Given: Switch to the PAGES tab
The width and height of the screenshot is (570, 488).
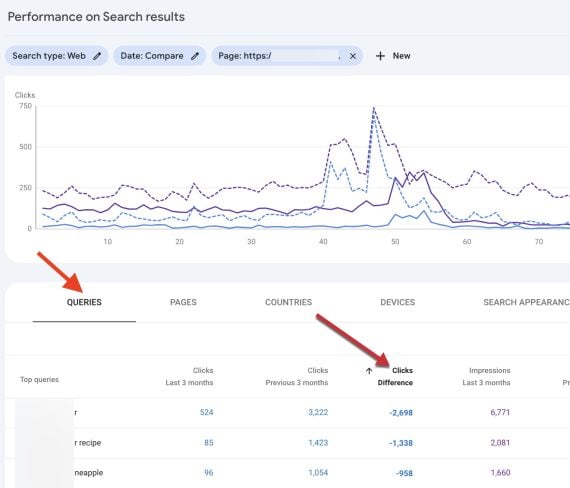Looking at the screenshot, I should click(x=183, y=302).
